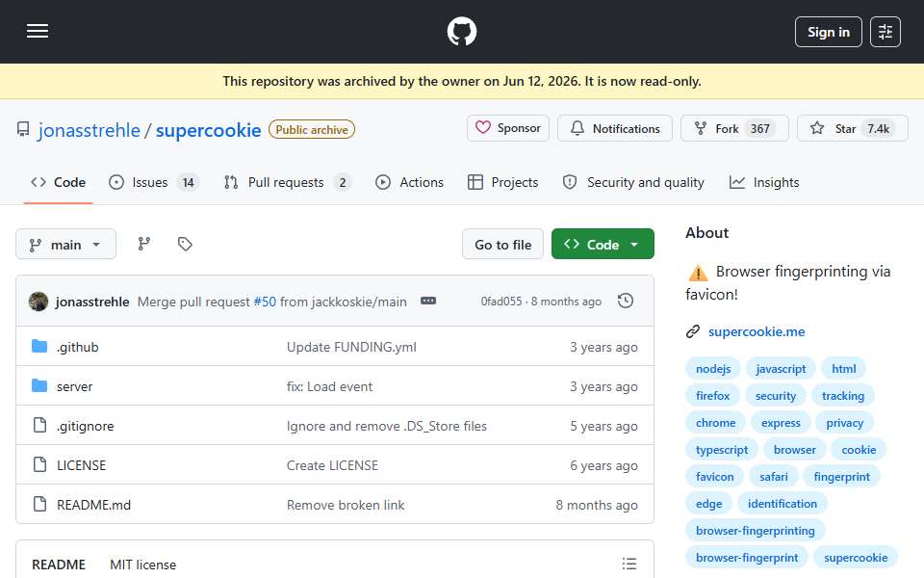Open the README.md file
The image size is (924, 578).
93,505
